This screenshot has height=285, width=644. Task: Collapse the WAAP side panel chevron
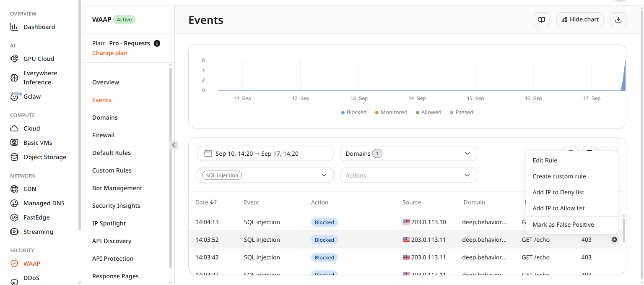(174, 145)
